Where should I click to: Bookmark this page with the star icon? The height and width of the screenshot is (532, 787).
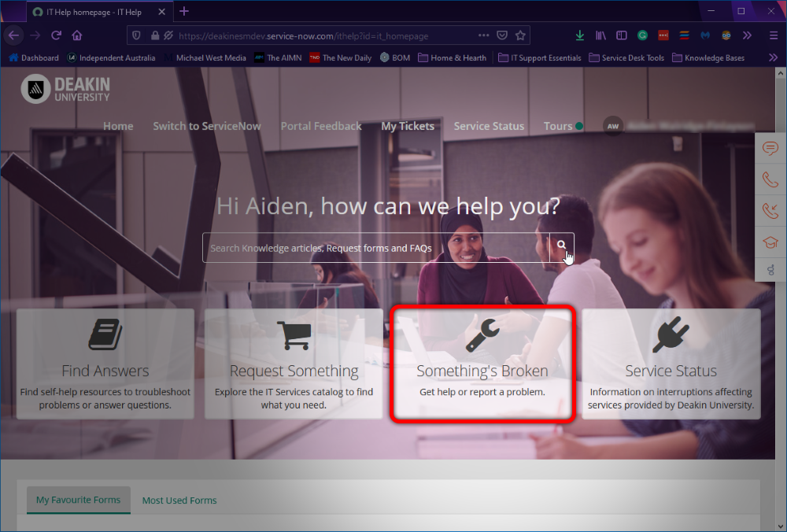tap(520, 35)
